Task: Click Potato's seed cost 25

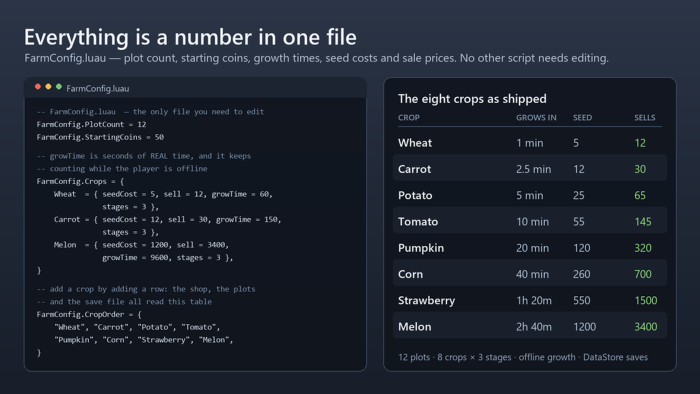Action: coord(579,195)
